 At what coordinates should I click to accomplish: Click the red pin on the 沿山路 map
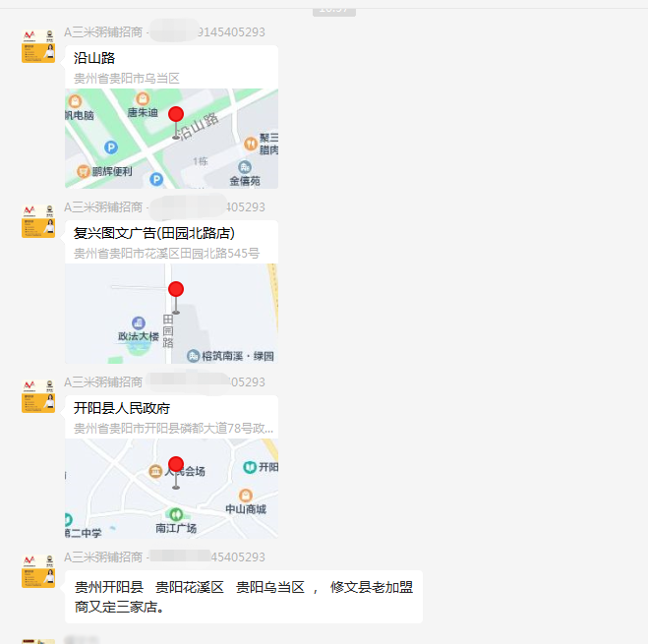pyautogui.click(x=176, y=116)
